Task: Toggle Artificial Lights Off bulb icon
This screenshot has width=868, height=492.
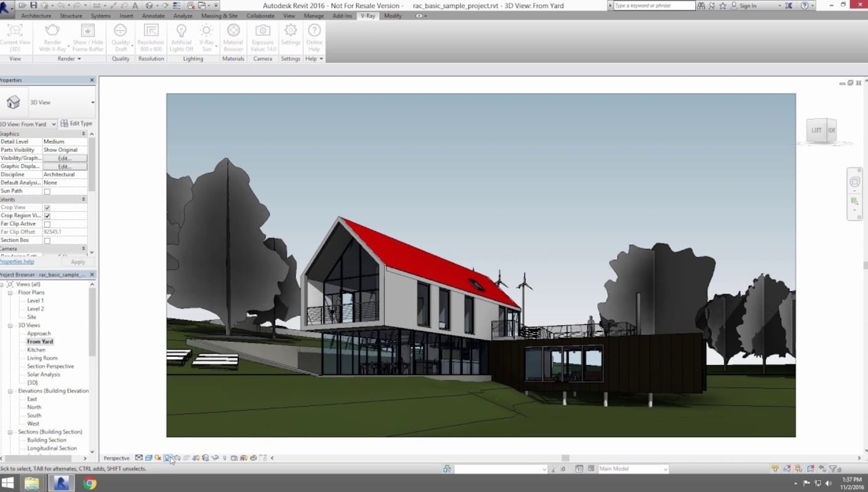Action: (182, 30)
